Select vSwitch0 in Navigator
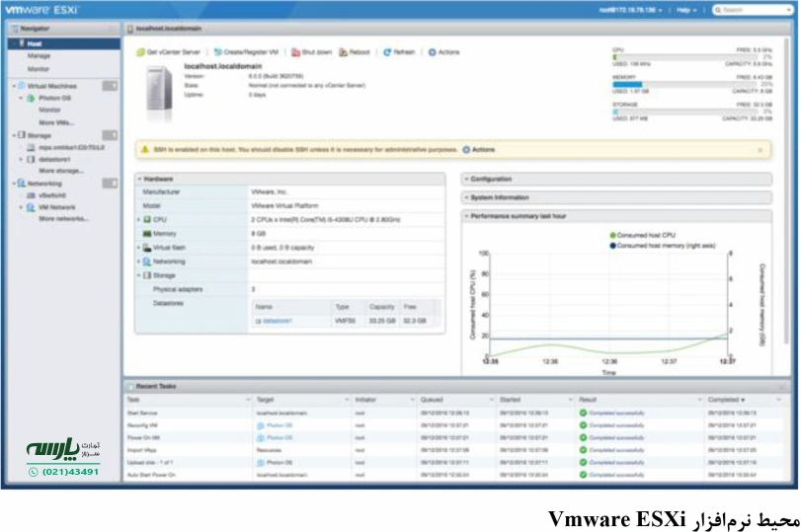The image size is (801, 532). (52, 195)
